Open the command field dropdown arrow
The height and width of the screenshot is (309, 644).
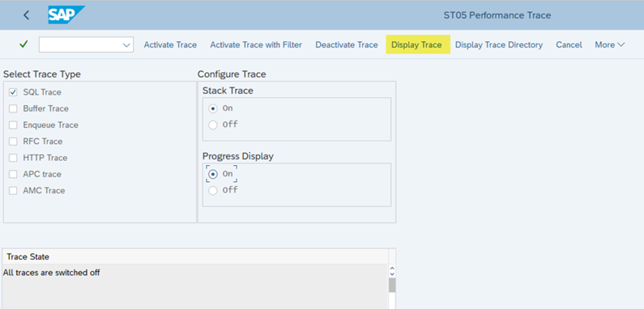[x=127, y=44]
